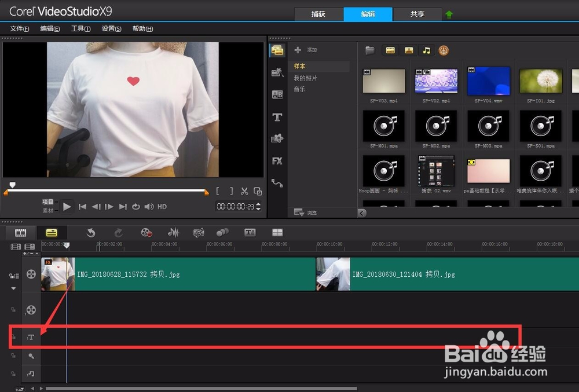The height and width of the screenshot is (392, 579).
Task: Open the Filter library (FX icon)
Action: point(277,161)
